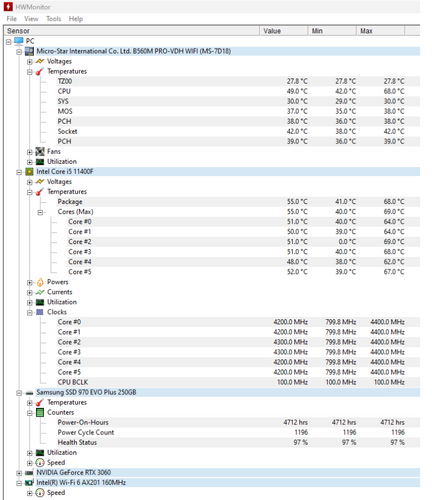The width and height of the screenshot is (432, 500).
Task: Click the Samsung SSD 970 EVO drive icon
Action: click(x=29, y=393)
